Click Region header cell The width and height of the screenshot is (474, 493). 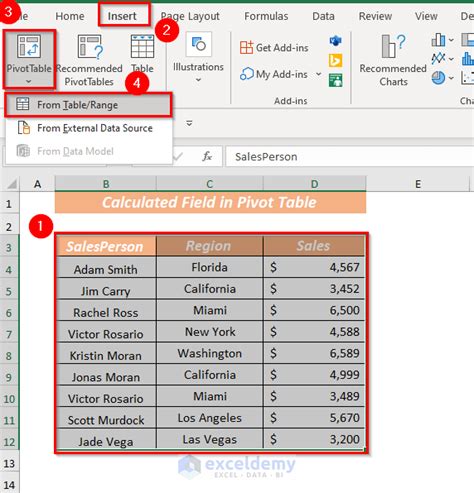coord(209,246)
